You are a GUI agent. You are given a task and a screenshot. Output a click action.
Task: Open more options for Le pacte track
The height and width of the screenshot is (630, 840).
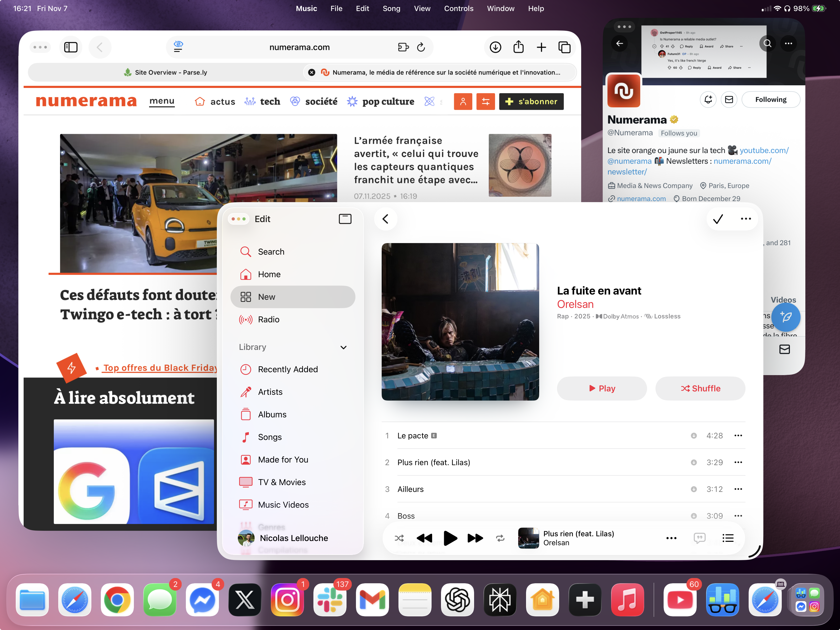coord(738,435)
